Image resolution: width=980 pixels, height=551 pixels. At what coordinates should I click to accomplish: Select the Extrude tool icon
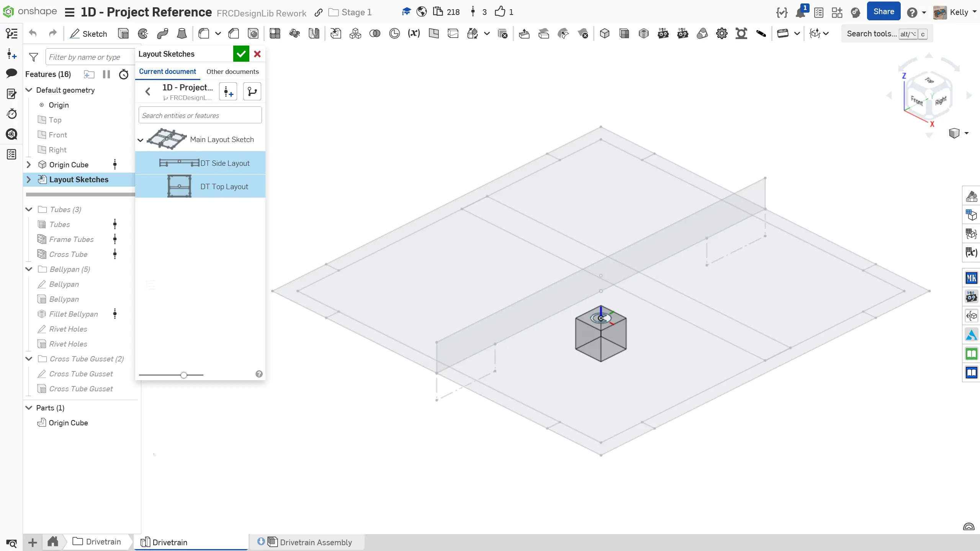[123, 34]
